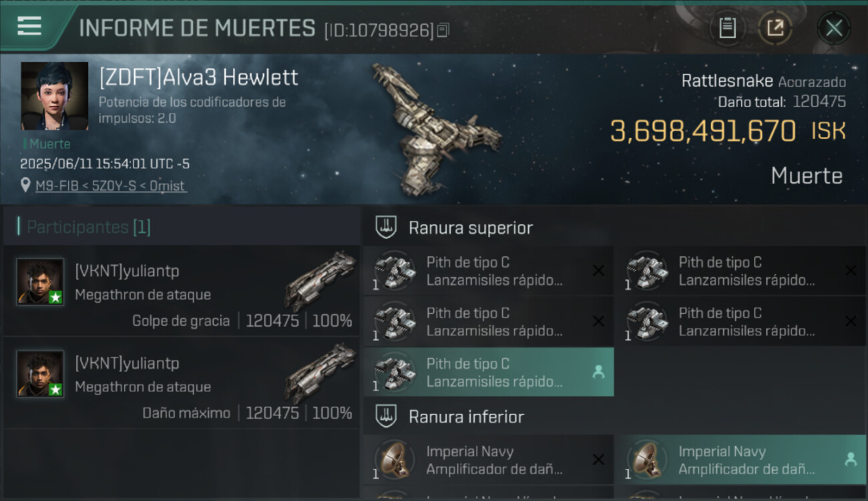
Task: Select the Participantes [1] tab
Action: [x=89, y=227]
